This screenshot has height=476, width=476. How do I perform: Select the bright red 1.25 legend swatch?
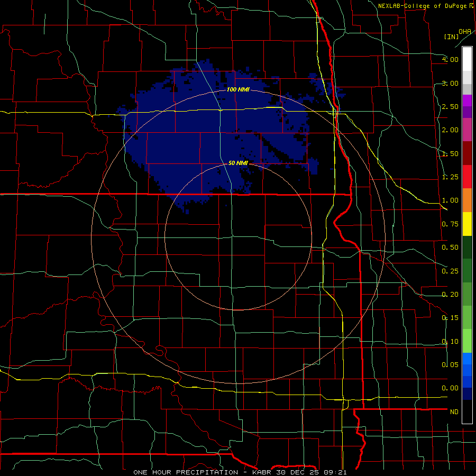pyautogui.click(x=467, y=177)
